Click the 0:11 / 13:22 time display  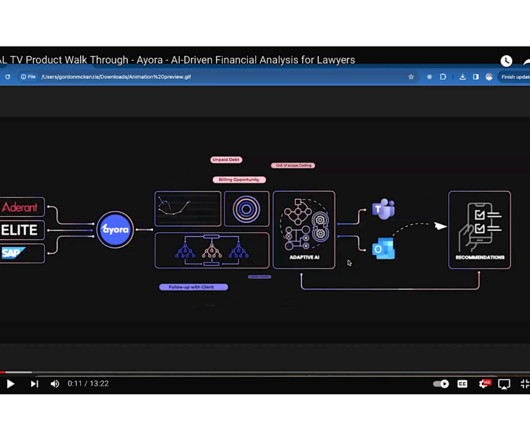click(x=88, y=384)
